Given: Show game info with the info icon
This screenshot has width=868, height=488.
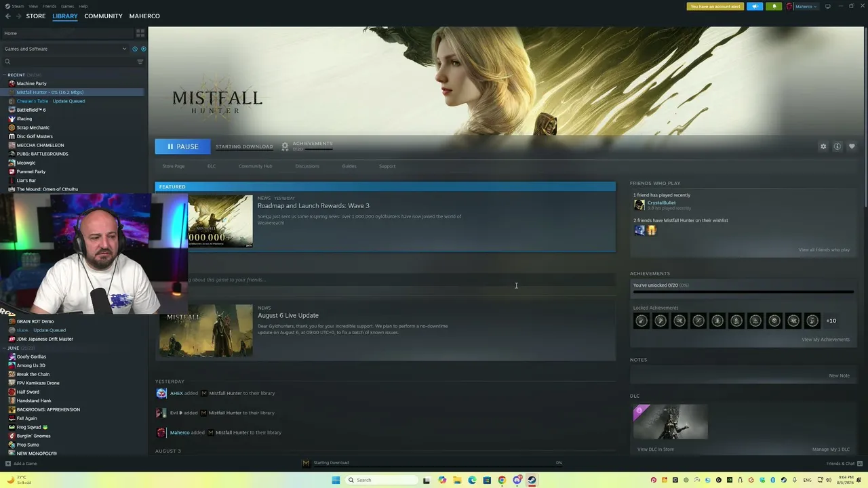Looking at the screenshot, I should point(837,146).
